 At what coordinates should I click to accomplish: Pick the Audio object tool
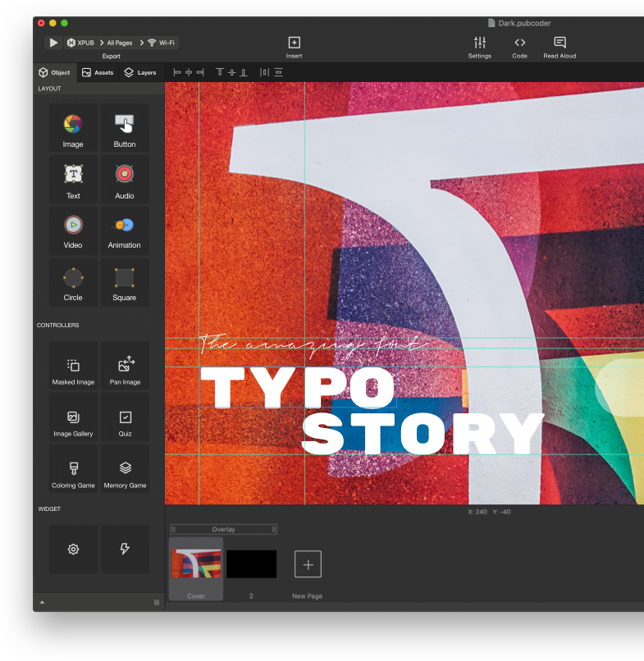(x=125, y=180)
